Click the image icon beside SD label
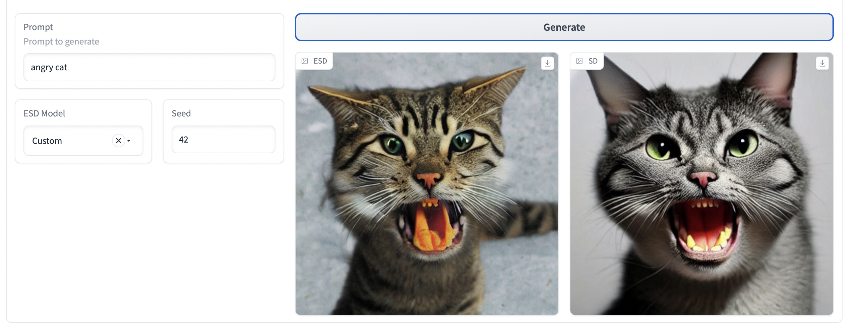The image size is (868, 332). point(579,61)
